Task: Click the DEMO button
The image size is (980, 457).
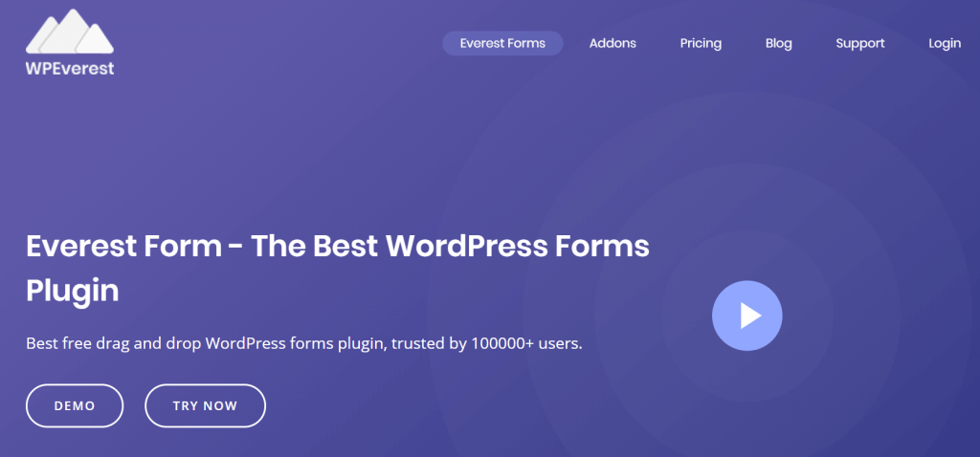Action: (75, 405)
